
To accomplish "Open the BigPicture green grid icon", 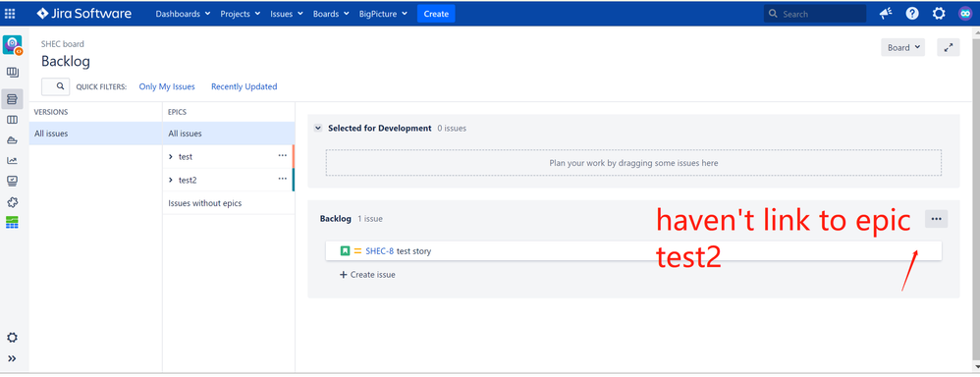I will [x=12, y=222].
